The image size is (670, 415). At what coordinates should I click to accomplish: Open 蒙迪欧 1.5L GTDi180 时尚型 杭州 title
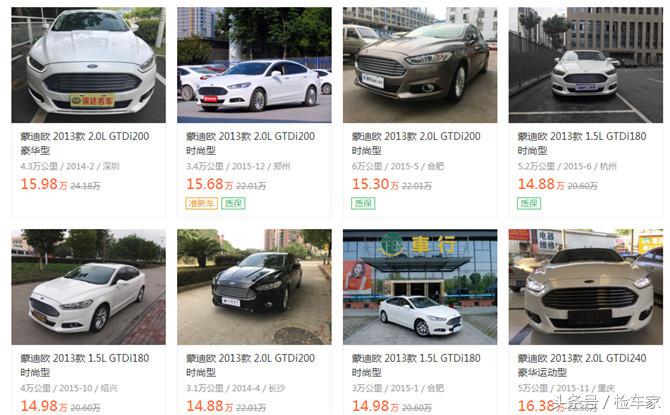(x=582, y=143)
